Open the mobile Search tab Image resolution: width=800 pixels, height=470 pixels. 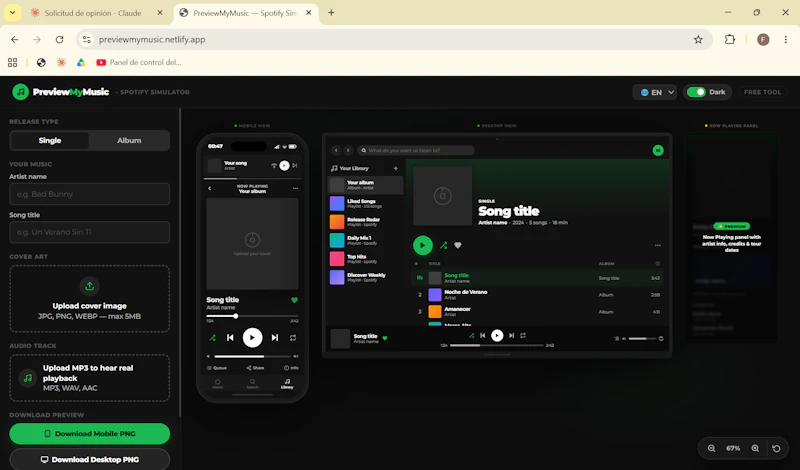click(x=253, y=384)
